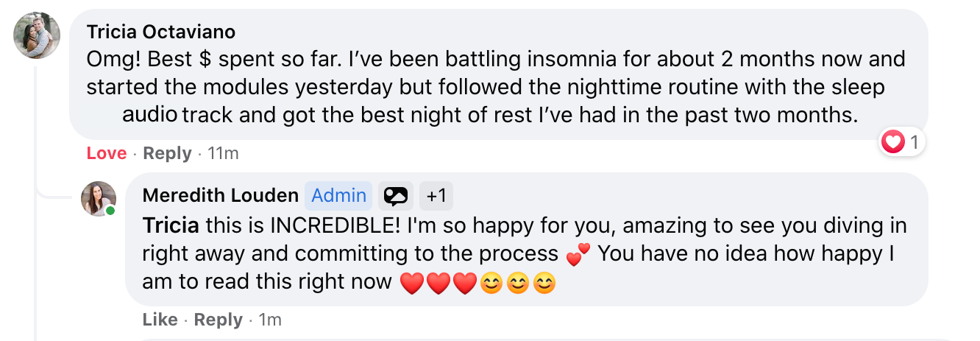
Task: Reply to Tricia Octaviano's comment
Action: 167,153
